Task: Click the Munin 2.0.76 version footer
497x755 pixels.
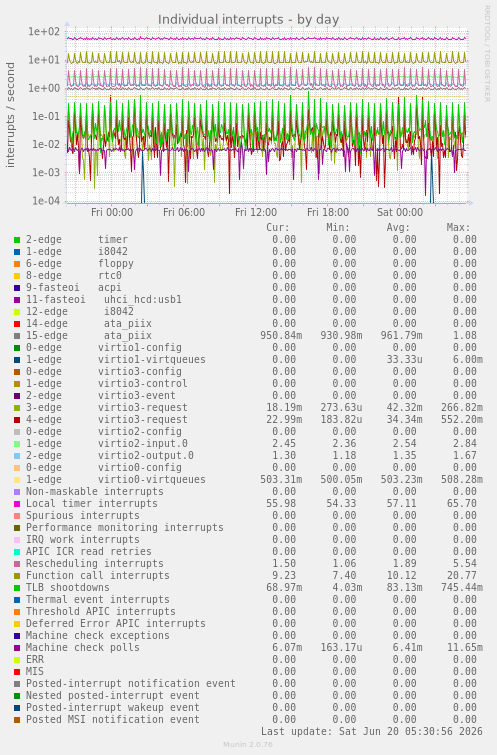Action: (x=248, y=745)
